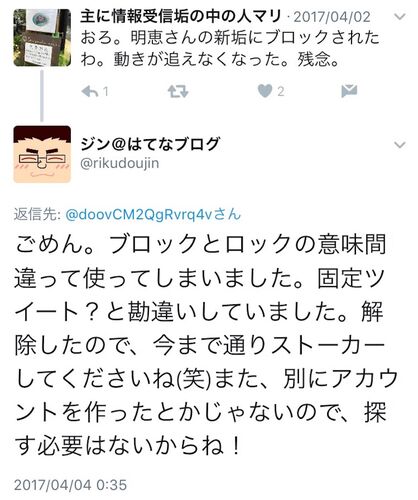Click reply count 1 on first tweet

coord(105,91)
